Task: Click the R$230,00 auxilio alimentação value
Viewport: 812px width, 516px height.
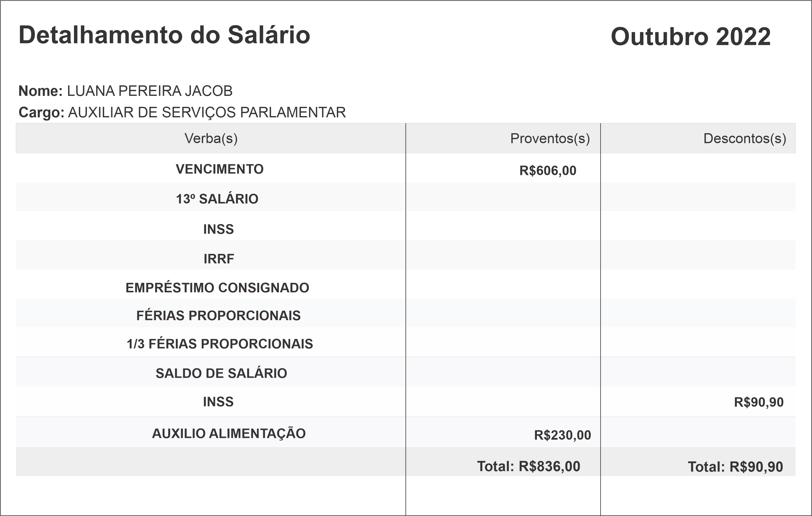Action: [x=563, y=435]
